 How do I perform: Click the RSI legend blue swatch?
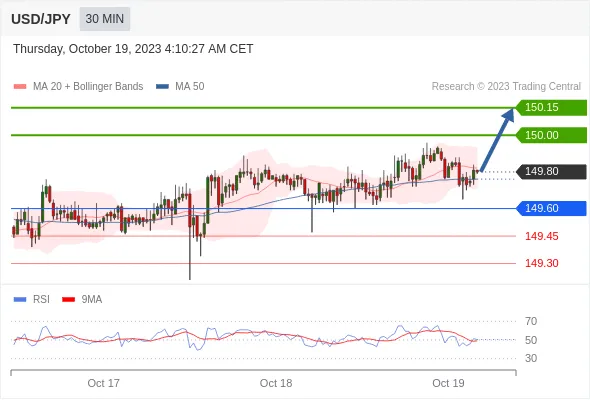pyautogui.click(x=20, y=300)
